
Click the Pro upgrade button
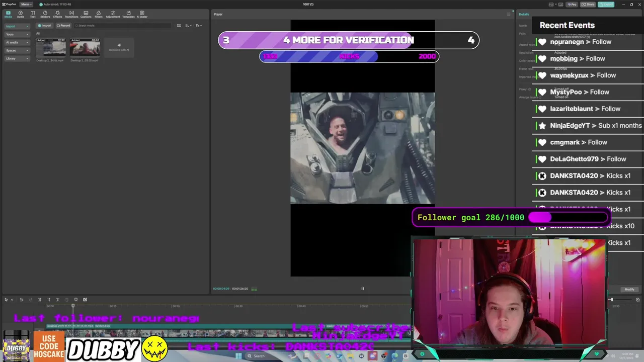572,4
